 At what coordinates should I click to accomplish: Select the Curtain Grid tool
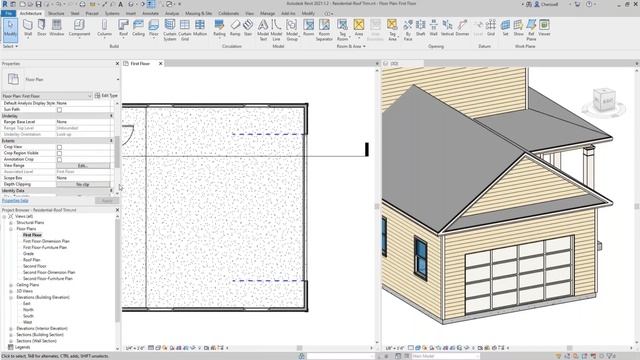(x=185, y=30)
